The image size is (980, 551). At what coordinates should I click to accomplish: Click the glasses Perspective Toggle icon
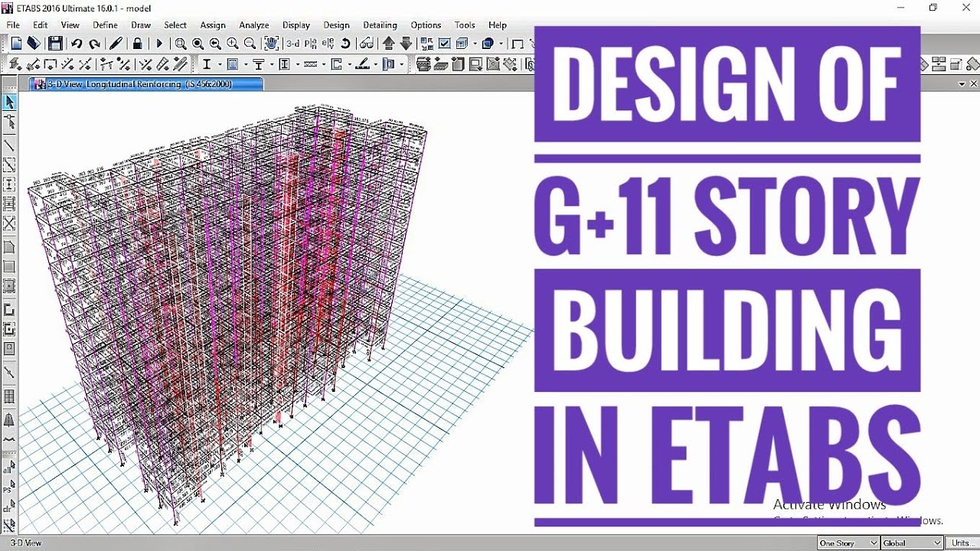tap(367, 44)
